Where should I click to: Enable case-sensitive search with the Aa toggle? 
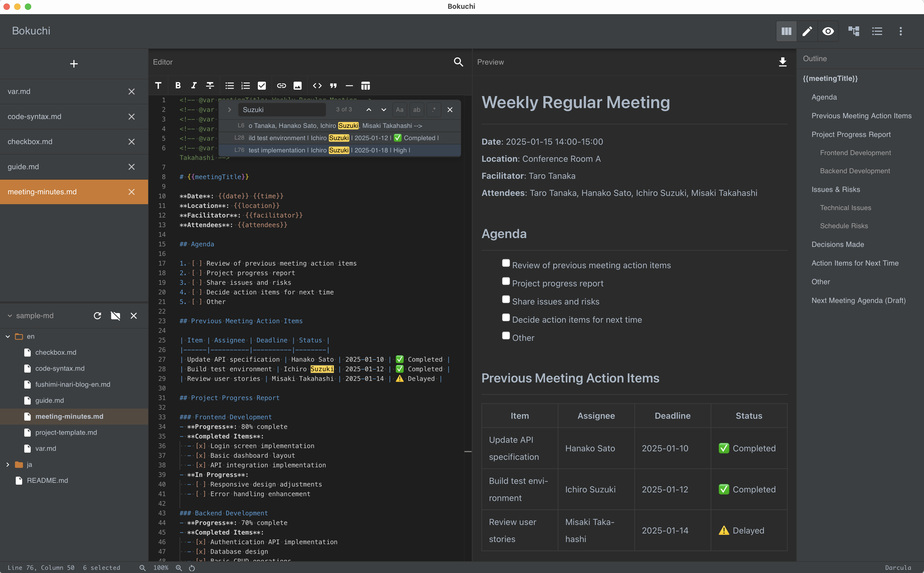pos(400,109)
